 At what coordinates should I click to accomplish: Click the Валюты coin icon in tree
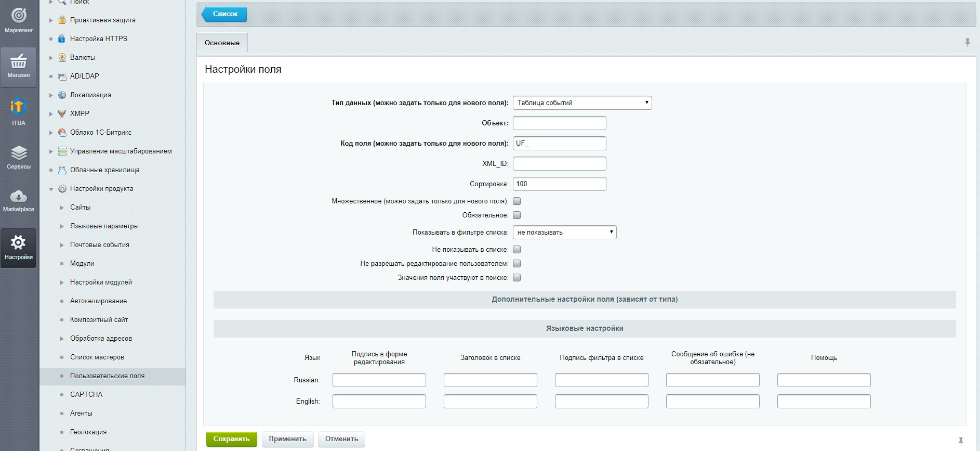pyautogui.click(x=62, y=58)
